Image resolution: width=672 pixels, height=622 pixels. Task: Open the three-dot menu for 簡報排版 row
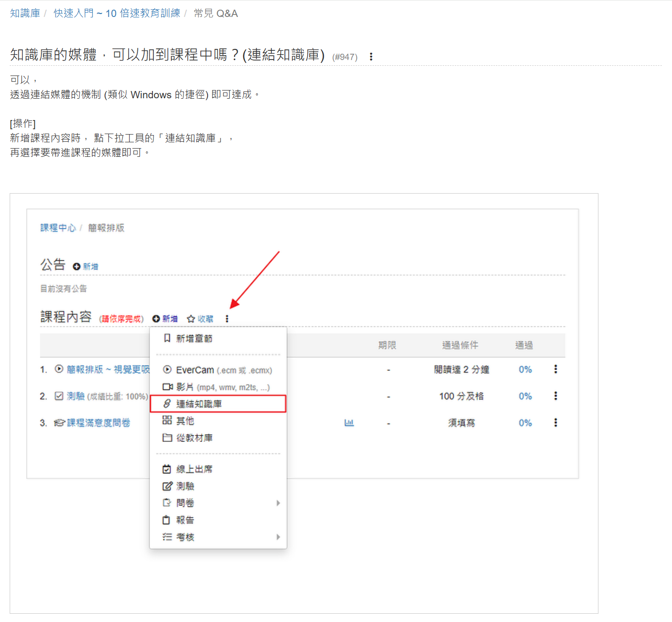coord(555,369)
